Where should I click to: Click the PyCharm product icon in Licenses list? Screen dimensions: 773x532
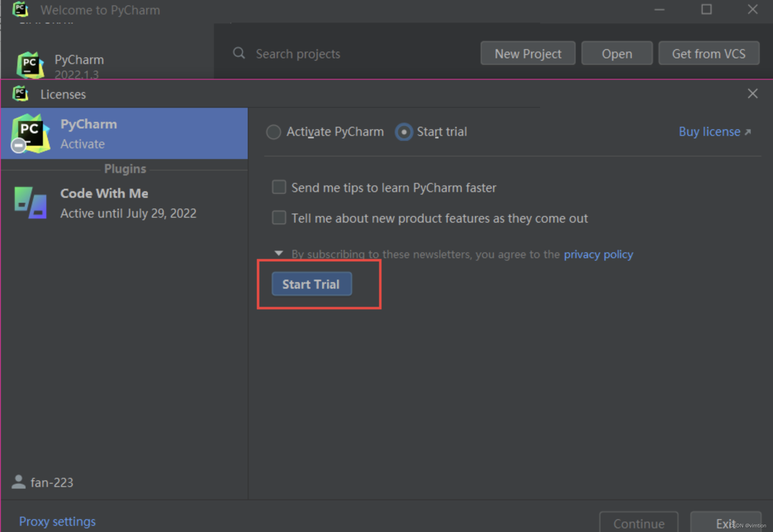coord(30,133)
